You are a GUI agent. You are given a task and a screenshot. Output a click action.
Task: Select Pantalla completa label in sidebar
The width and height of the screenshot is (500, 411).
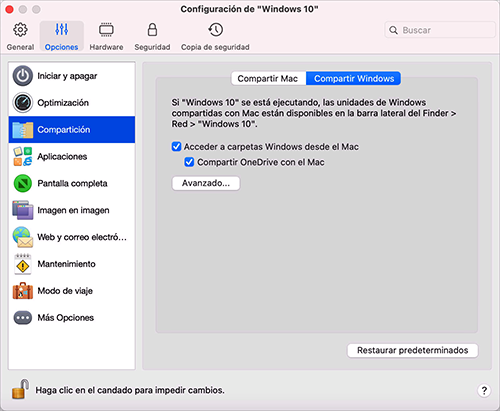pyautogui.click(x=72, y=183)
